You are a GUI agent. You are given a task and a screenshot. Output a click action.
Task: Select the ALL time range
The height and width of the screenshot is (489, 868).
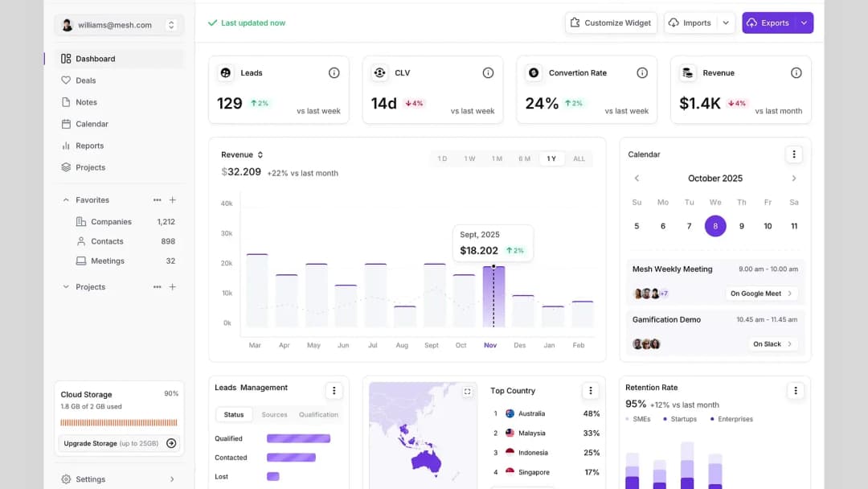[579, 158]
